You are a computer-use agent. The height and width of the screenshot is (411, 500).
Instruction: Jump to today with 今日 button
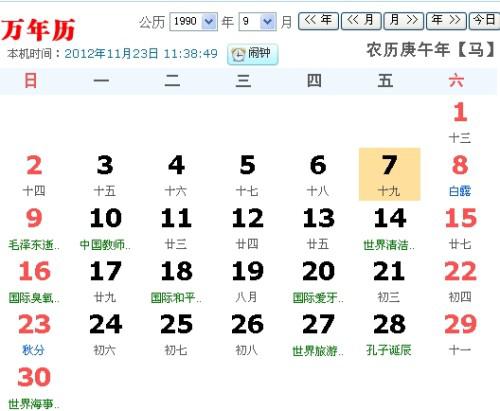(x=484, y=21)
